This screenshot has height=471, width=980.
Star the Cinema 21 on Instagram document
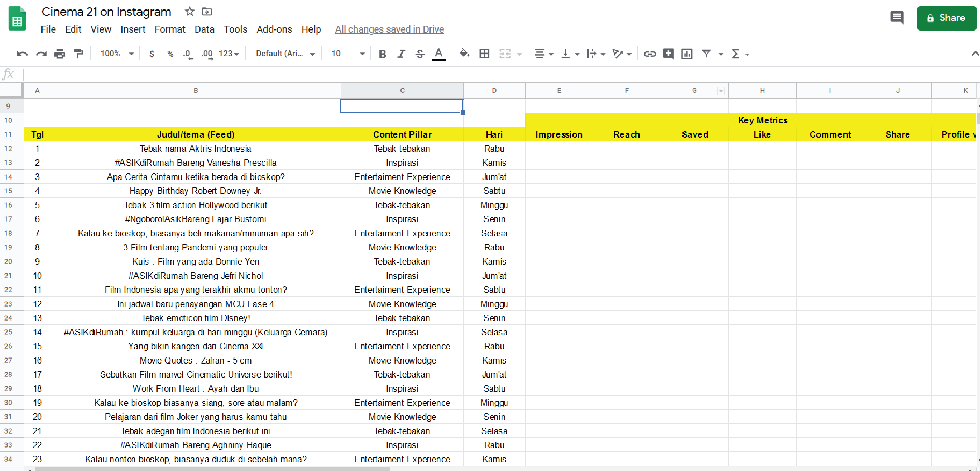(189, 11)
